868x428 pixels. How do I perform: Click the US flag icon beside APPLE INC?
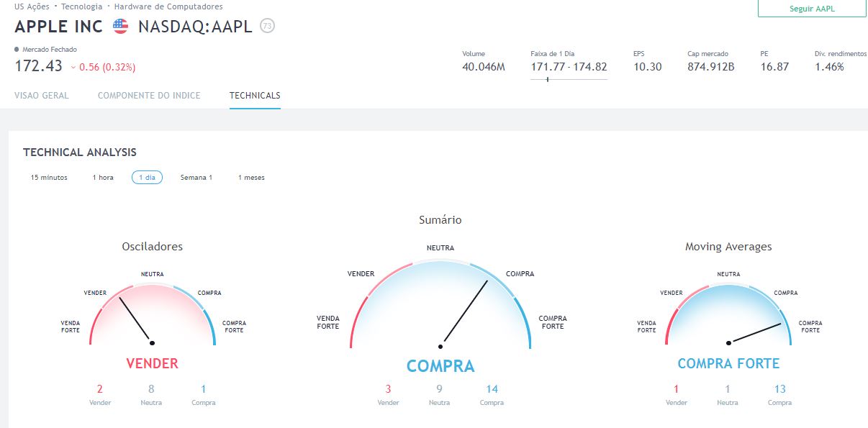(x=120, y=27)
